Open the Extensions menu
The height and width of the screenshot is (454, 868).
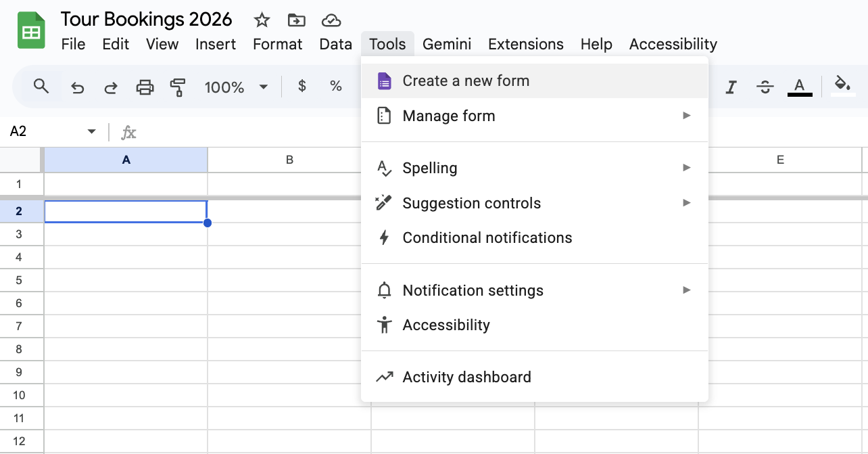pyautogui.click(x=525, y=44)
